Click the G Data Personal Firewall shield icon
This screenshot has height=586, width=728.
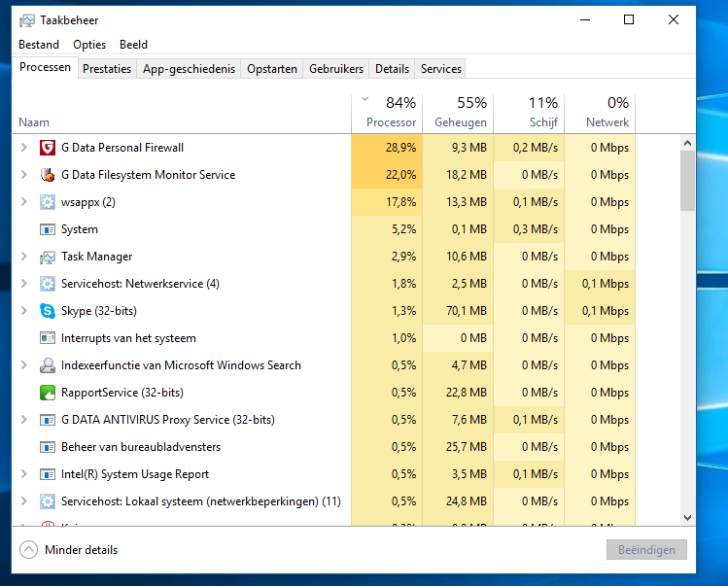48,148
